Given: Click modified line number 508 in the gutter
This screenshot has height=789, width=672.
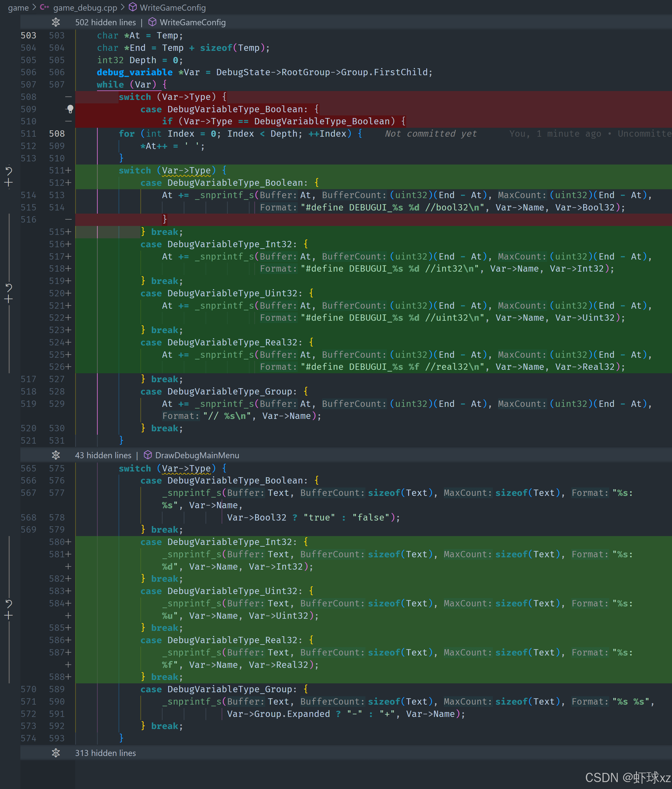Looking at the screenshot, I should pos(57,134).
